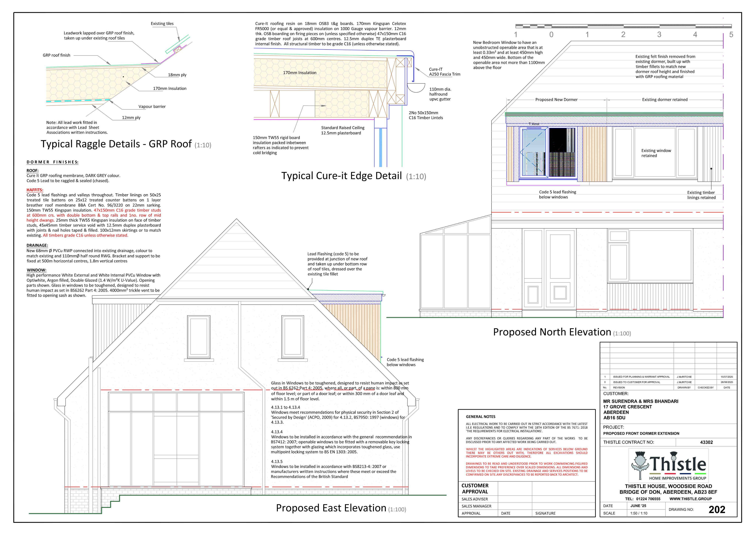
Task: Click the 'Cure-IT A250 Fascia Trim' label
Action: point(444,72)
